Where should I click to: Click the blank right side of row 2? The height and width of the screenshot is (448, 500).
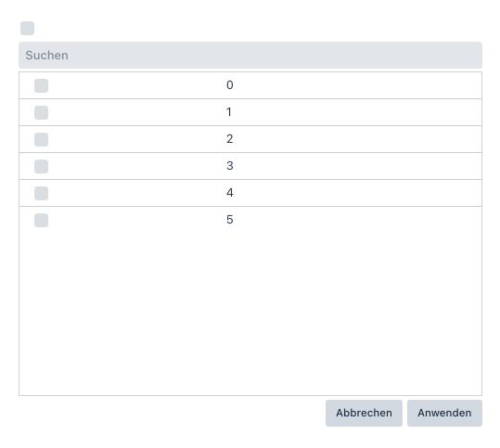click(x=357, y=139)
